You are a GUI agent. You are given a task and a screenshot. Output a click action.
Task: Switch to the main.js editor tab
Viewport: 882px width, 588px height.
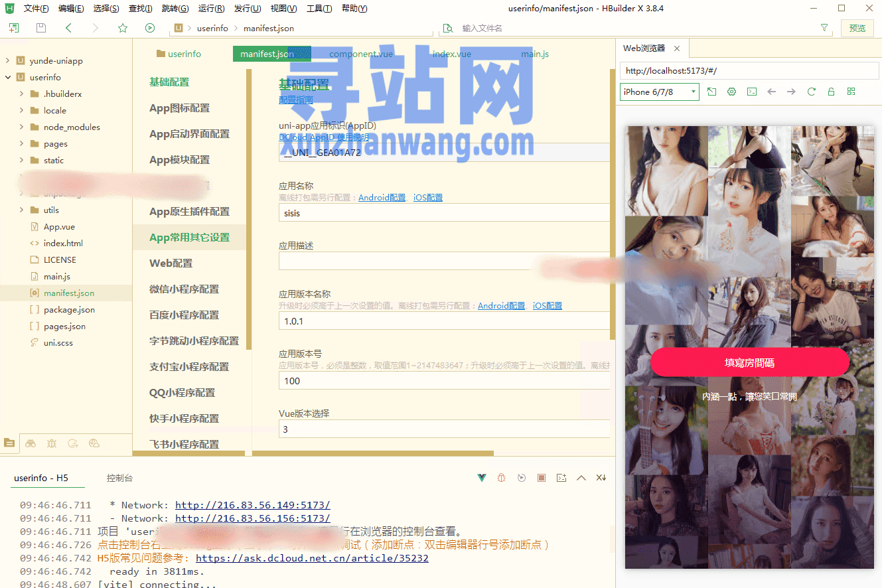pos(535,54)
